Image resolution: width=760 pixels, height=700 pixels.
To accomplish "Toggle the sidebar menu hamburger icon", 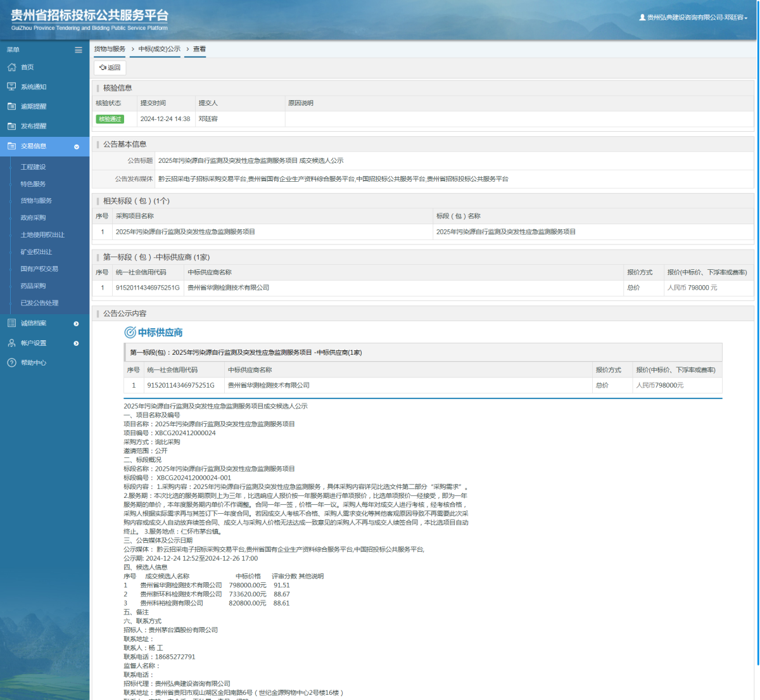I will pos(79,50).
